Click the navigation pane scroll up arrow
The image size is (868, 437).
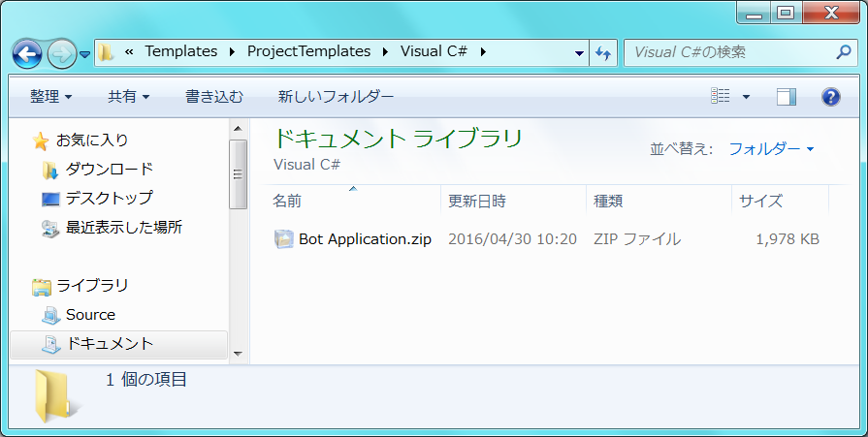[x=238, y=129]
